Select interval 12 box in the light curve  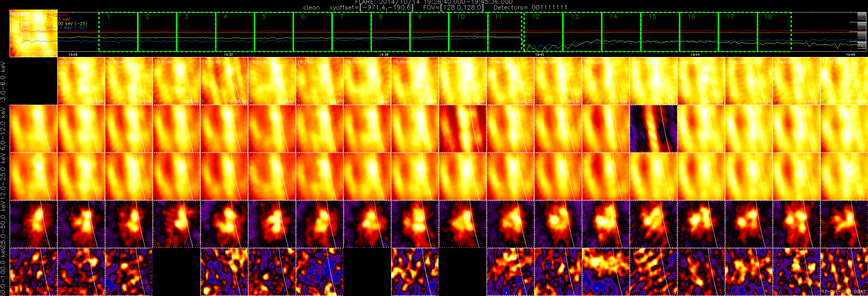(x=543, y=32)
